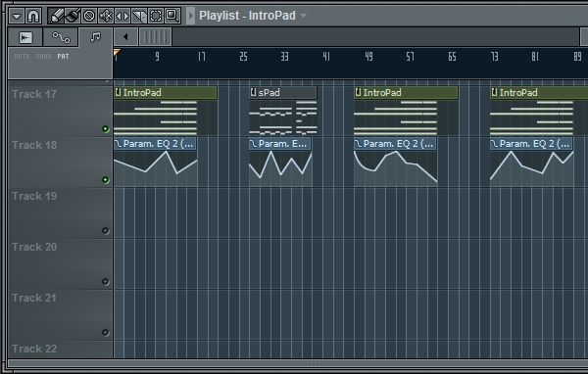Switch to the pattern clips music-note tab
This screenshot has width=588, height=374.
tap(96, 37)
